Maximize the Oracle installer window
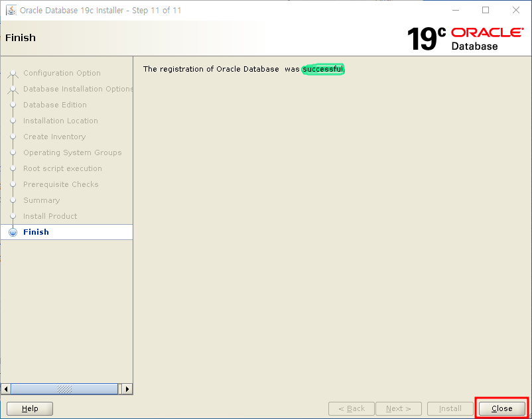 pos(486,10)
